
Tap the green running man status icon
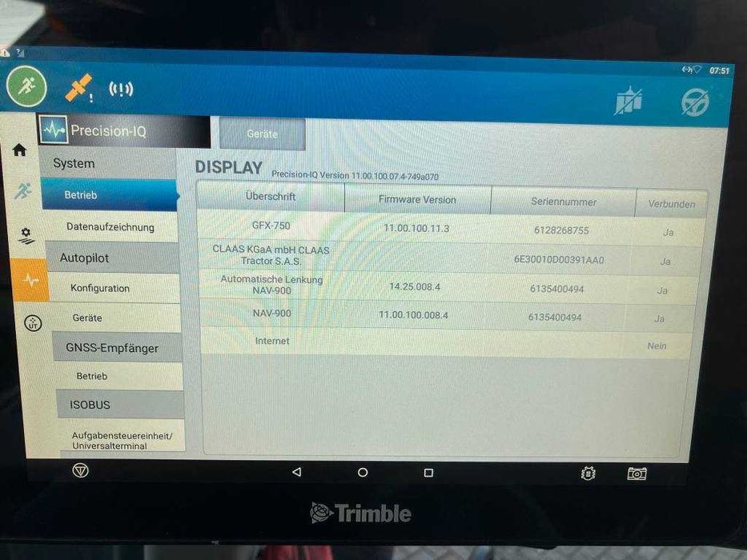tap(26, 87)
